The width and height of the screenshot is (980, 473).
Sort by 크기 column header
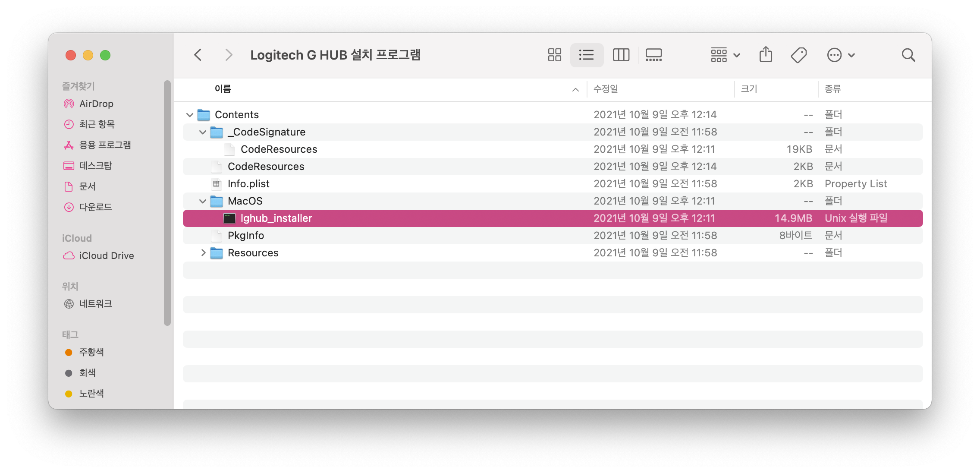click(x=749, y=89)
